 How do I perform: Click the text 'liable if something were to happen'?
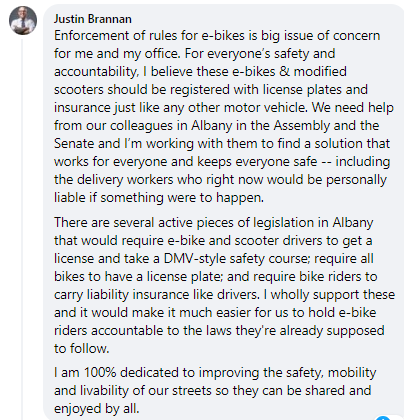click(x=159, y=198)
